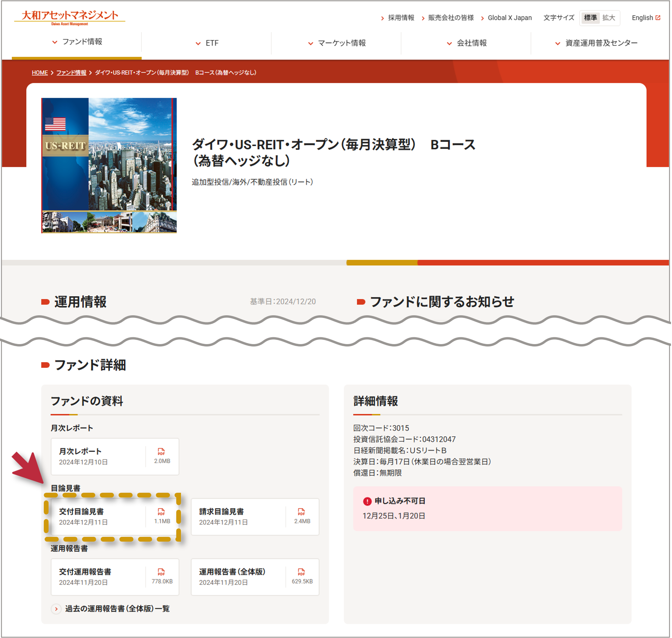Click the US-REIT fund cover image

pos(109,166)
